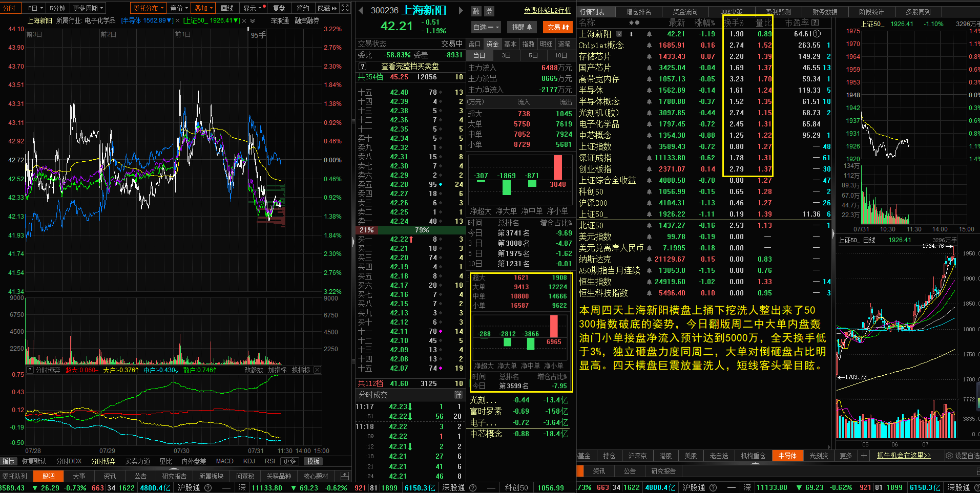Click the R badge next to 上海新阳 row
The width and height of the screenshot is (980, 493).
coord(619,34)
